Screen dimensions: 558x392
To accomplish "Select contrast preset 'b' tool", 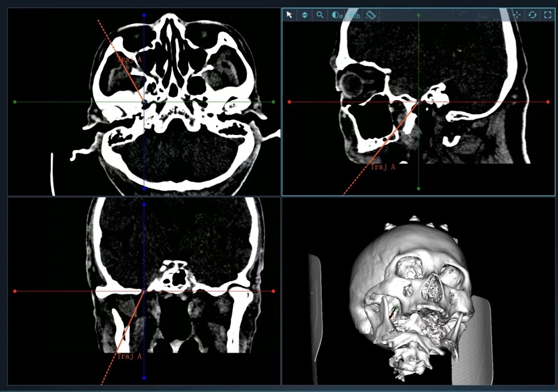I will pos(354,15).
